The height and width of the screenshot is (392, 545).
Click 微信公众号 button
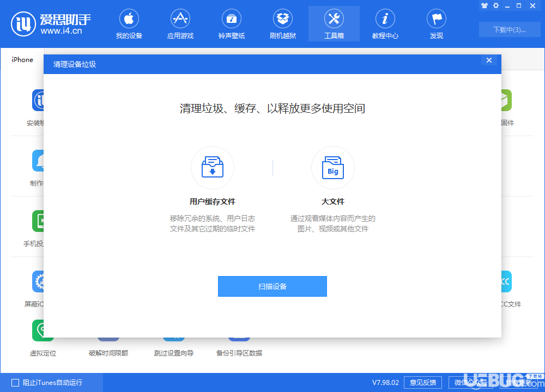coord(471,383)
